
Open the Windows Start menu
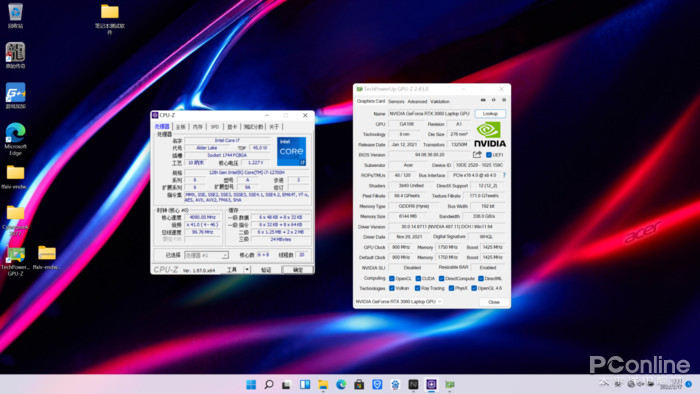[x=251, y=384]
